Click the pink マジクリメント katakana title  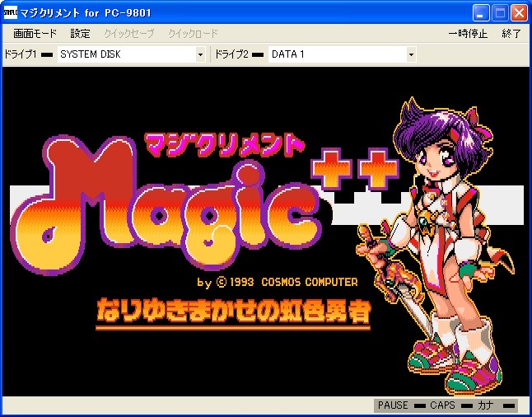coord(225,144)
